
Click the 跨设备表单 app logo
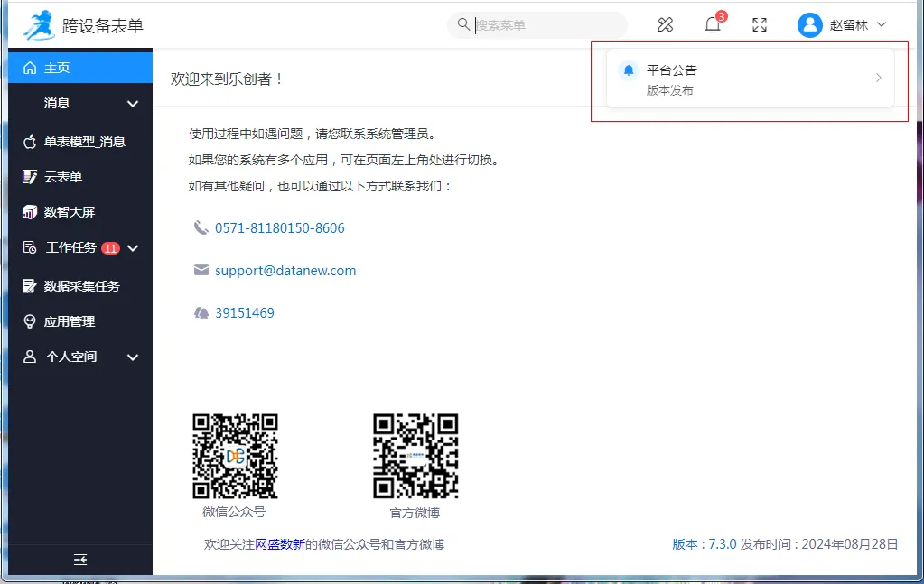click(39, 25)
